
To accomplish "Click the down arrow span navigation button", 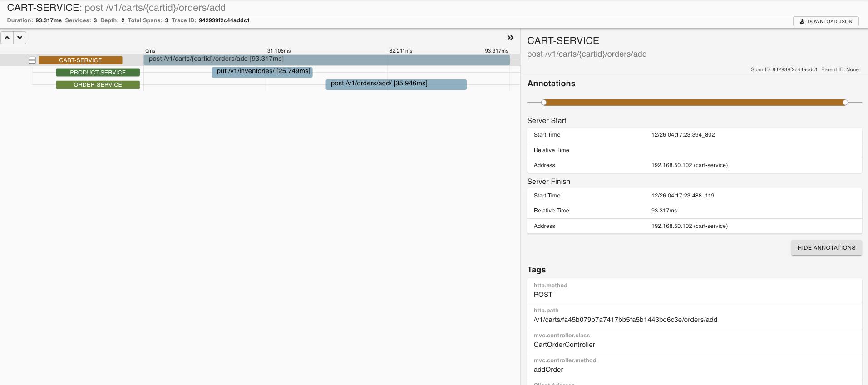I will pos(20,38).
